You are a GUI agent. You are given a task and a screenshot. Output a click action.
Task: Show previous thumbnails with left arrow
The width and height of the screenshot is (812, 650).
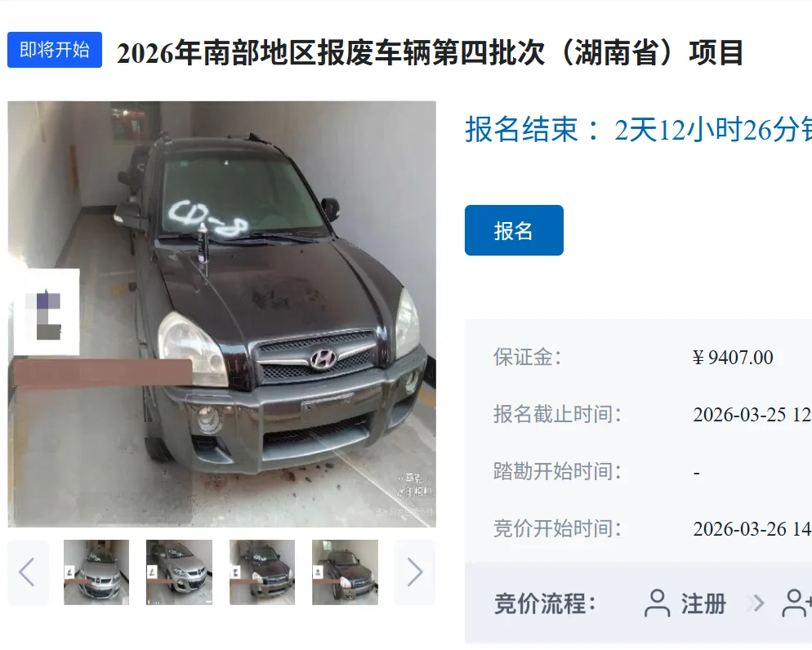point(28,572)
